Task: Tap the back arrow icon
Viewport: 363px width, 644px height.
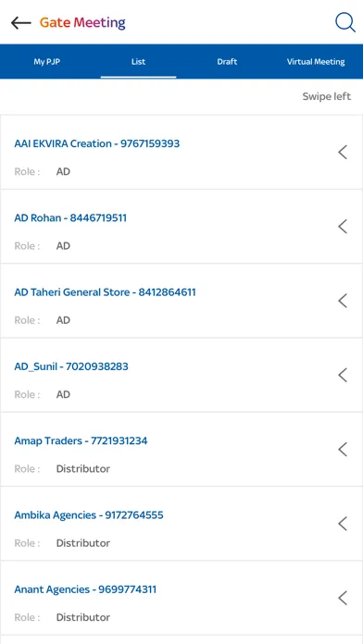Action: tap(21, 23)
